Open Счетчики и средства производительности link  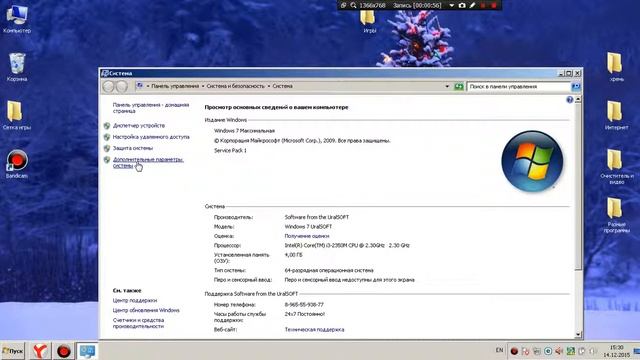[x=138, y=323]
